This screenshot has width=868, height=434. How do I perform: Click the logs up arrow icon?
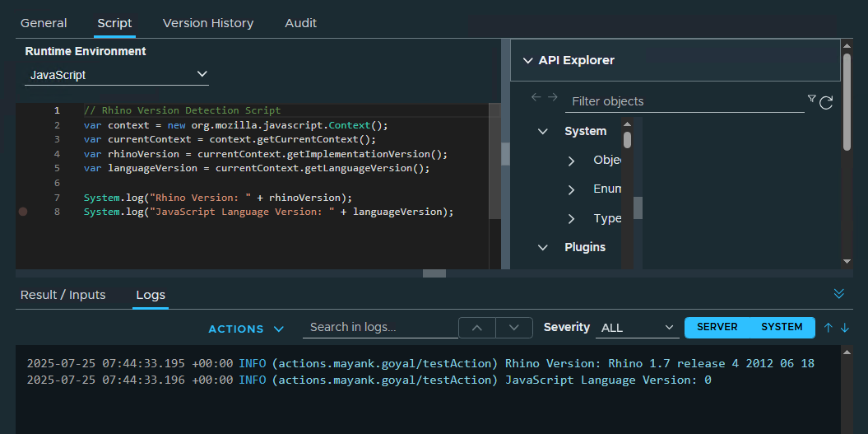[829, 328]
